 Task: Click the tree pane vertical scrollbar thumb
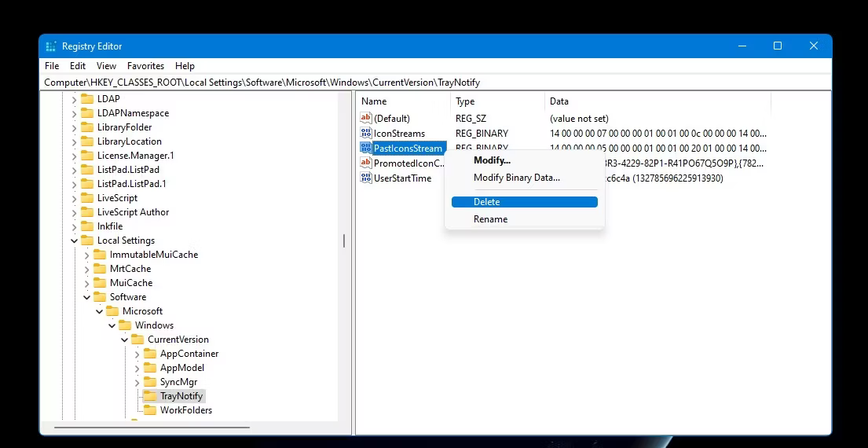(x=344, y=241)
